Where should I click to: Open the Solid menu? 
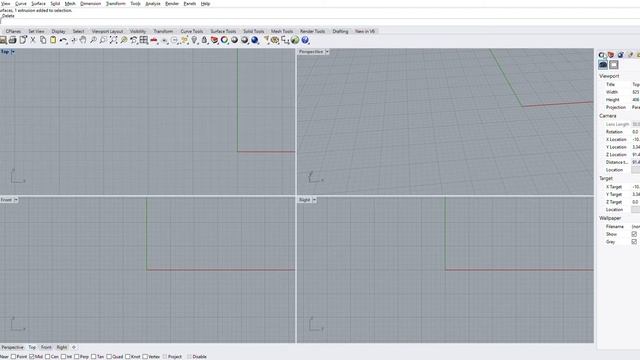55,3
